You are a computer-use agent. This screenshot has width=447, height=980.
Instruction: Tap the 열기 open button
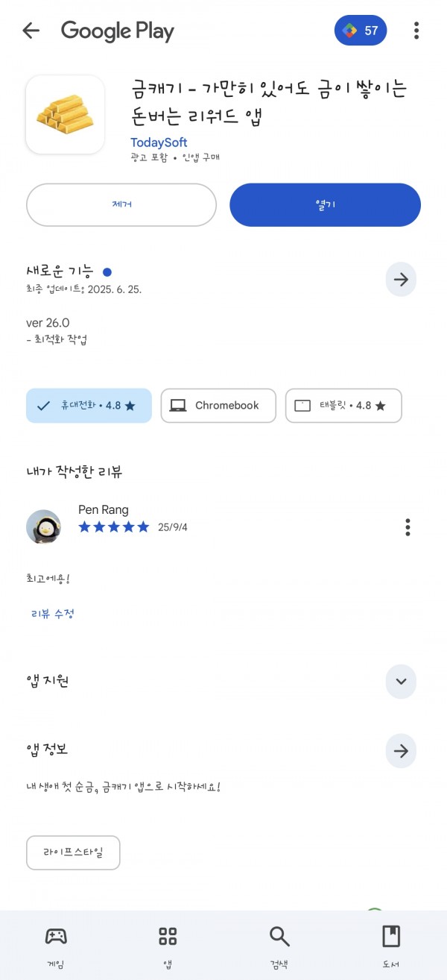325,204
